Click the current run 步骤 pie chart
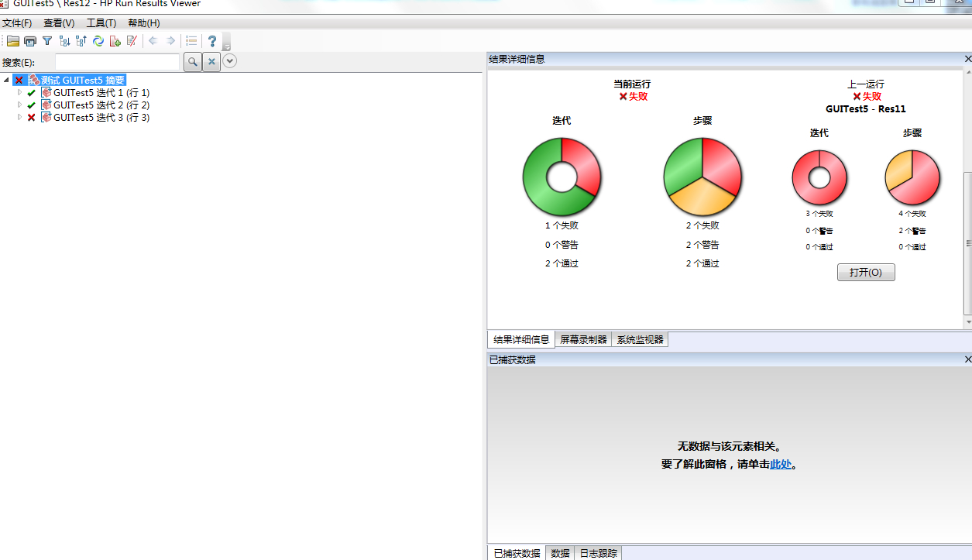This screenshot has height=560, width=972. (x=702, y=177)
